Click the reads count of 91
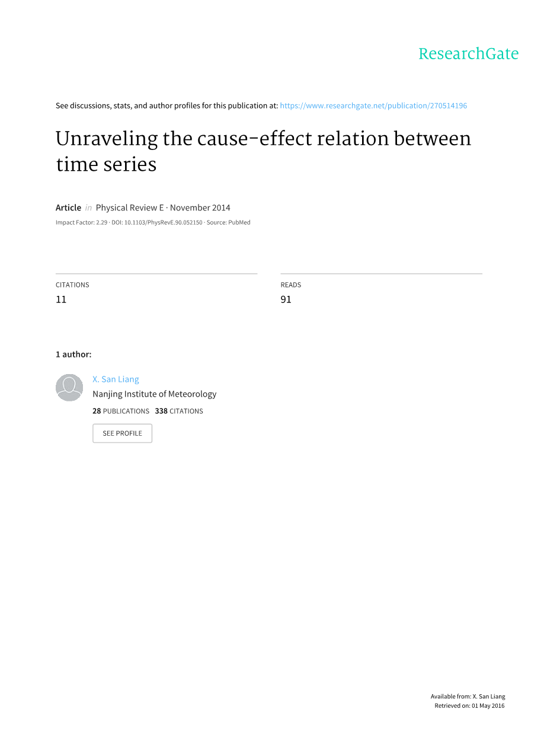Viewport: 560px width, 747px height. point(286,299)
